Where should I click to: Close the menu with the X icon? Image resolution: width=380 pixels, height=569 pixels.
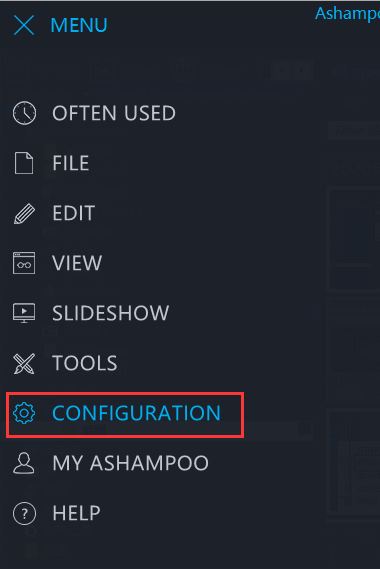pos(24,25)
